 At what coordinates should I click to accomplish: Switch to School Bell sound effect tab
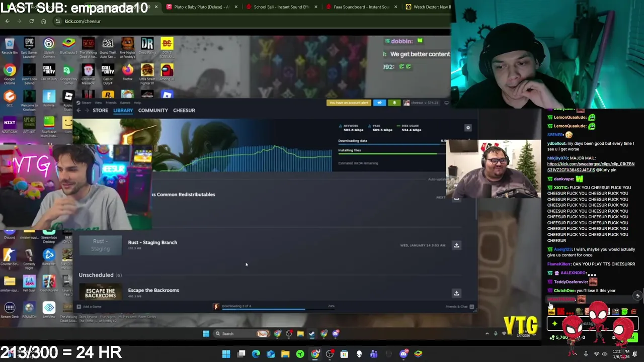[281, 7]
